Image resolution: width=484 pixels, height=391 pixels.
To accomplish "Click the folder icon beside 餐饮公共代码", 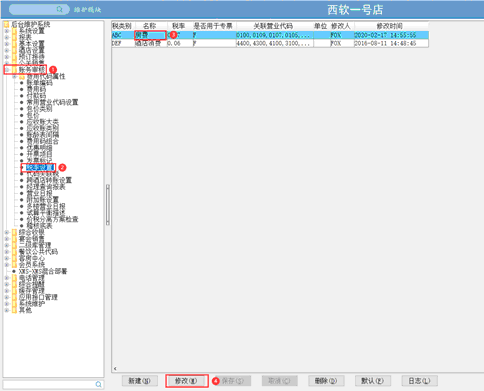I will click(14, 251).
